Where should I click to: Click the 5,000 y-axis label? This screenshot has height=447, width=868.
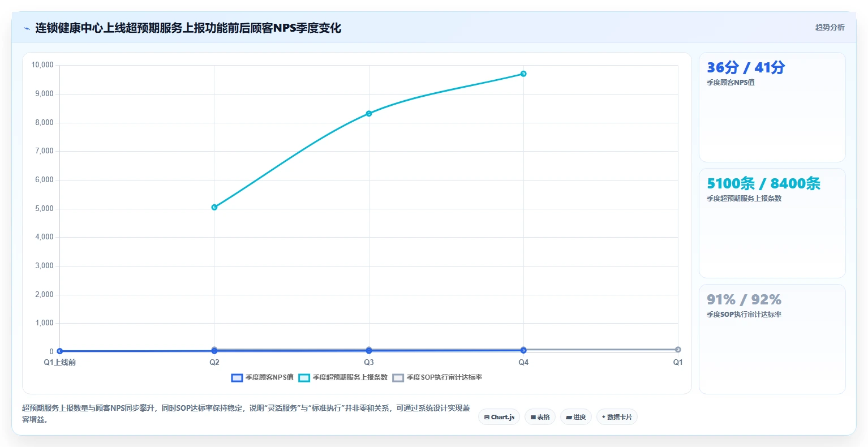pos(44,208)
